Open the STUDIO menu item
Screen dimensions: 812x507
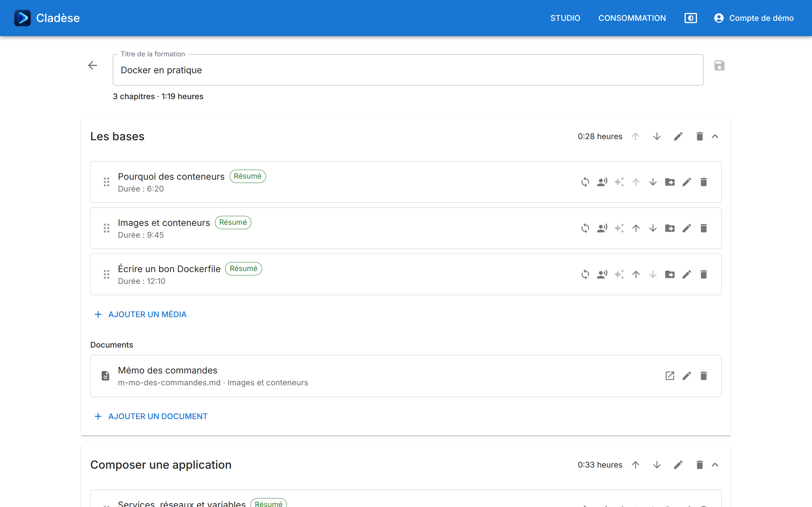pos(565,18)
